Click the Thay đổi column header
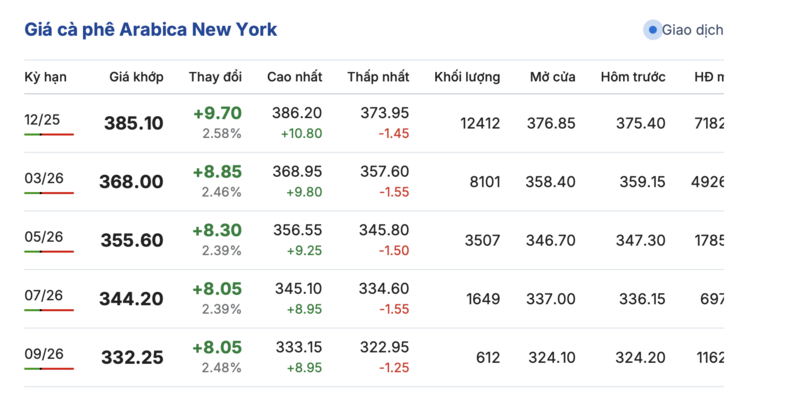 (x=215, y=77)
